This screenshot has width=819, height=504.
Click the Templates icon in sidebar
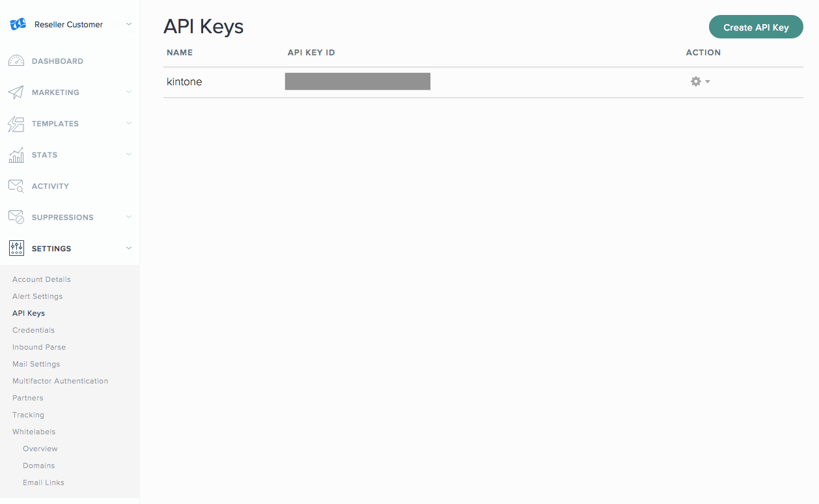point(16,124)
